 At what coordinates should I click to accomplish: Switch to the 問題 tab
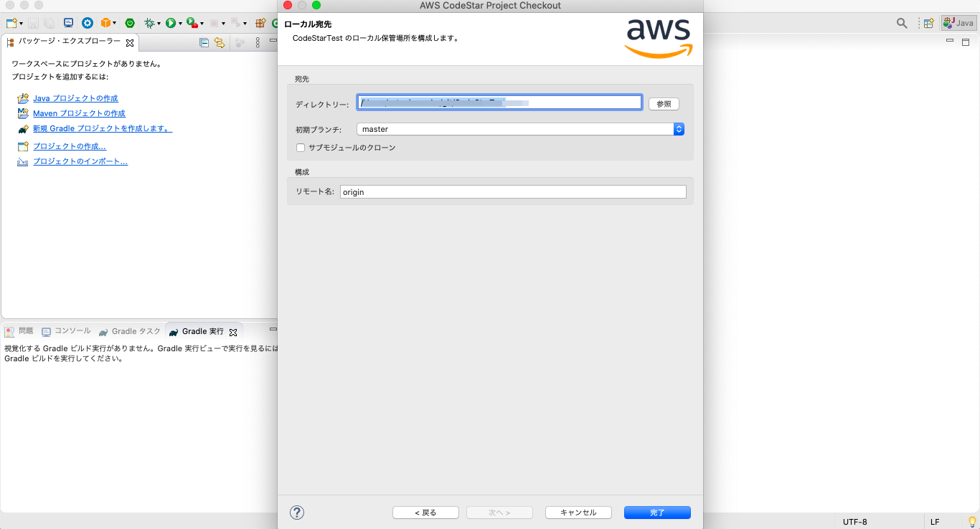click(19, 331)
